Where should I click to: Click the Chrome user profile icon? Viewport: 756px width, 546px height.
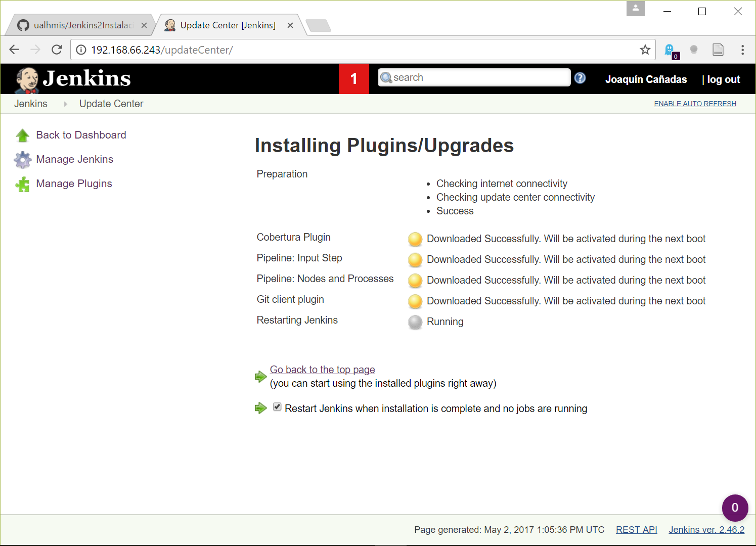(x=636, y=9)
